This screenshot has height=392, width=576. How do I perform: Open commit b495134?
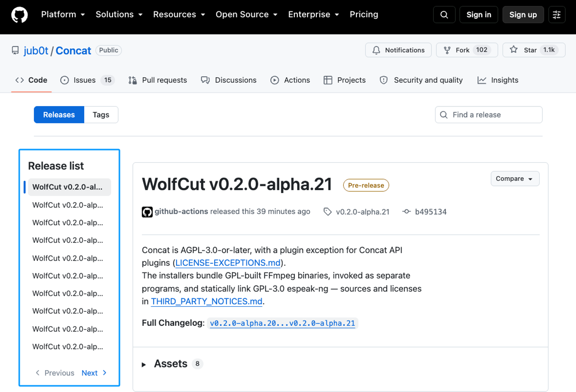pos(431,212)
